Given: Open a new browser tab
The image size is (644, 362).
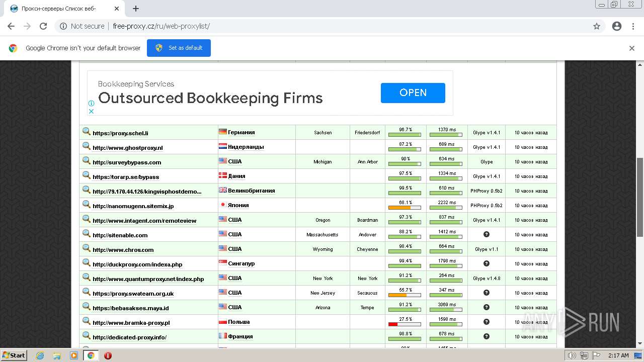Looking at the screenshot, I should [x=136, y=9].
